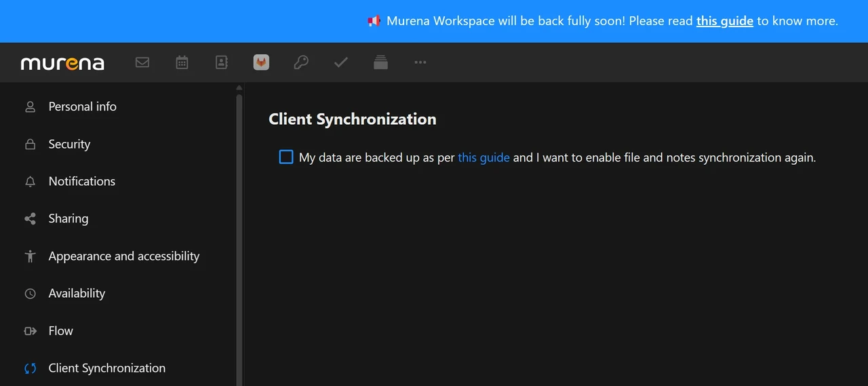Screen dimensions: 868x386
Task: Click the sidebar vertical scrollbar
Action: point(239,237)
